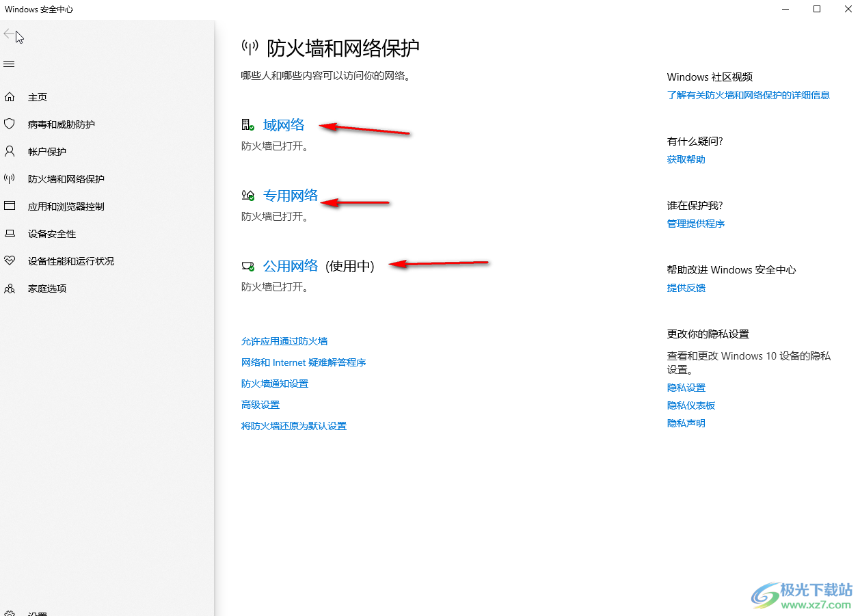The width and height of the screenshot is (860, 616).
Task: Click the home icon beside 主页
Action: (10, 97)
